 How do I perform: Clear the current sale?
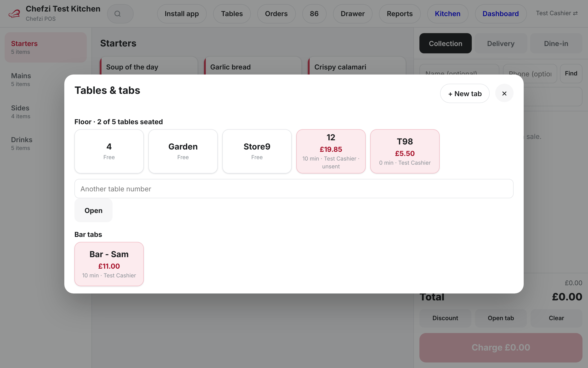556,318
